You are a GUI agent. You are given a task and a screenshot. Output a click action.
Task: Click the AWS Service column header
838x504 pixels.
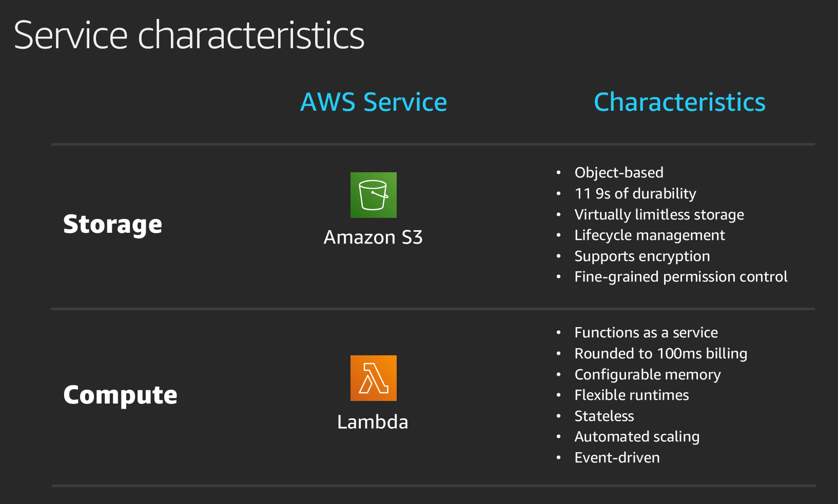click(x=374, y=102)
